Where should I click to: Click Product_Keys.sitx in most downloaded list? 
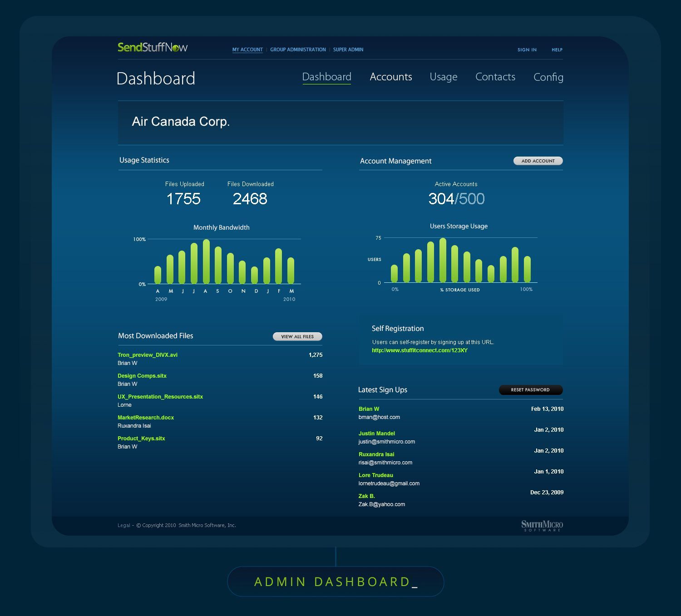pyautogui.click(x=141, y=439)
